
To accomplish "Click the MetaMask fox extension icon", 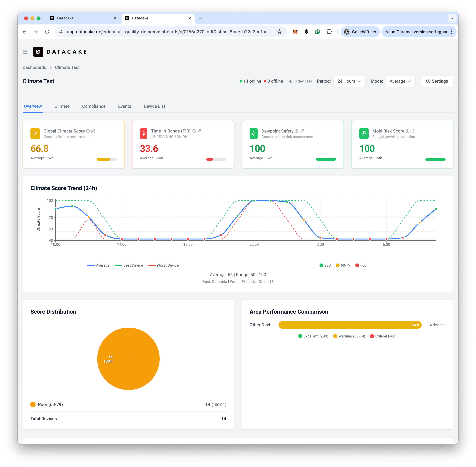I will tap(295, 32).
